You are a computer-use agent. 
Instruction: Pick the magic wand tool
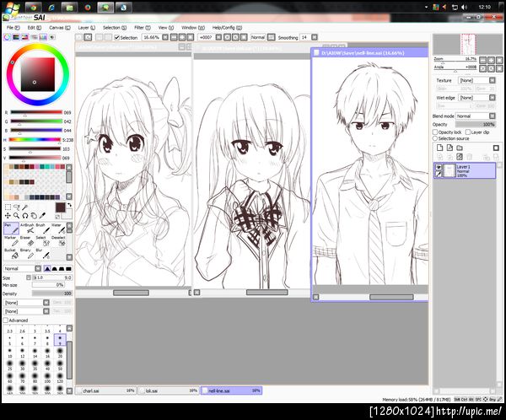[x=25, y=207]
